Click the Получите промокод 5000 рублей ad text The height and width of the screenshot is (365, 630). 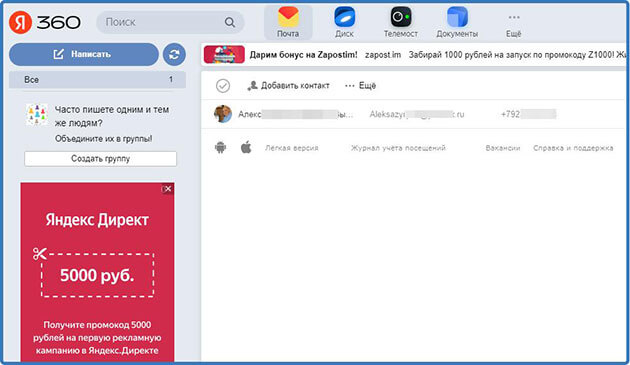point(97,338)
